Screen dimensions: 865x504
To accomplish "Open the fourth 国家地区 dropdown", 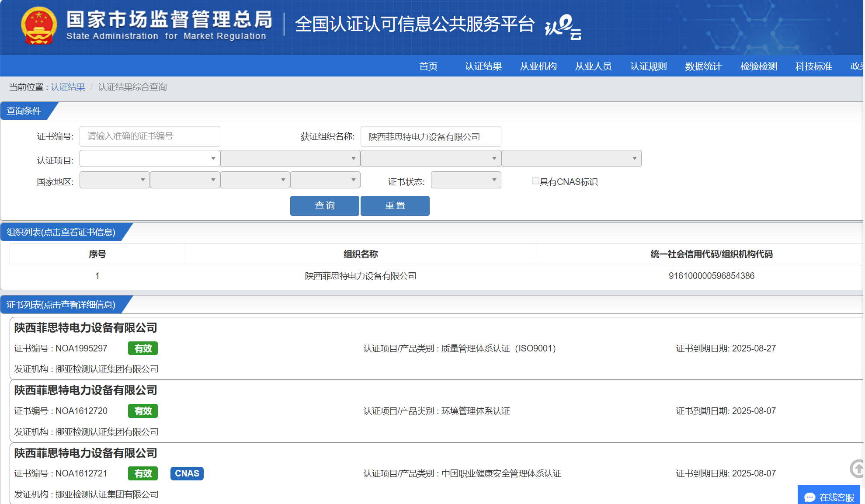I will (x=325, y=180).
